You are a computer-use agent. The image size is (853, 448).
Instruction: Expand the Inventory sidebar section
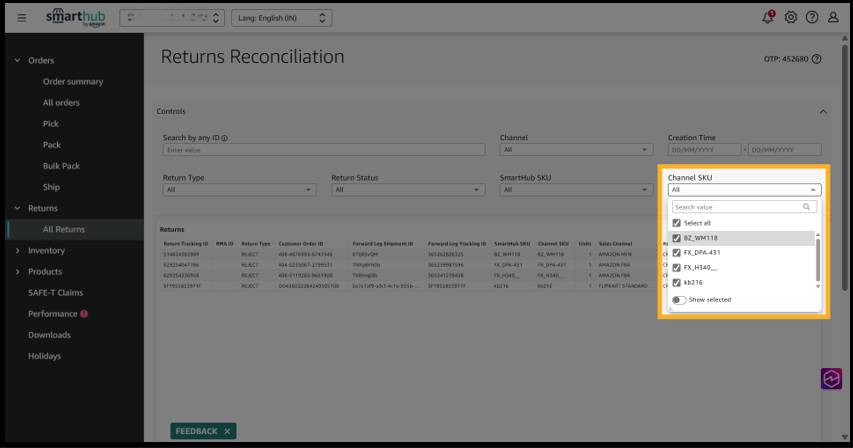pyautogui.click(x=46, y=250)
